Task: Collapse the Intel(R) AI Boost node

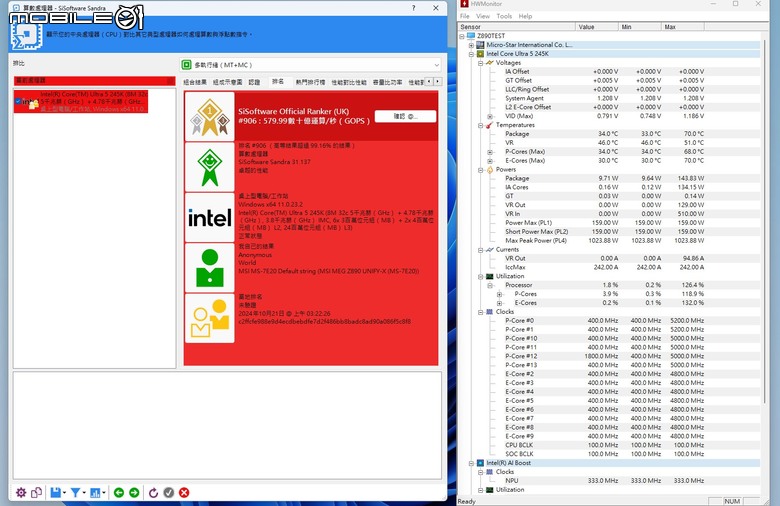Action: click(471, 463)
